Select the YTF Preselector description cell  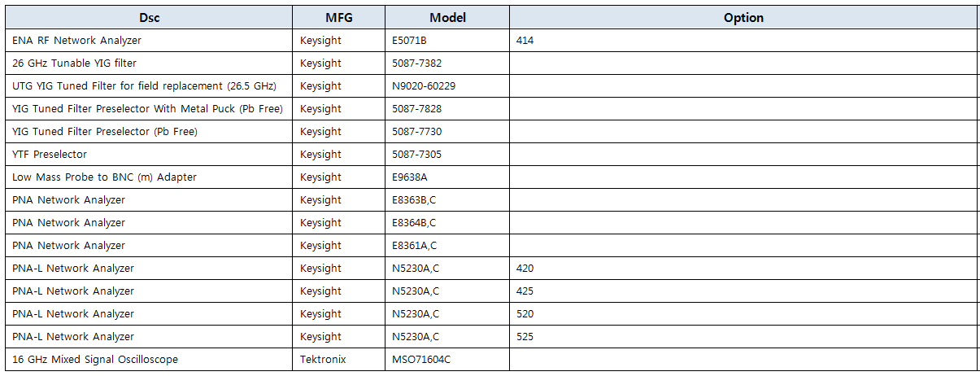pos(50,154)
